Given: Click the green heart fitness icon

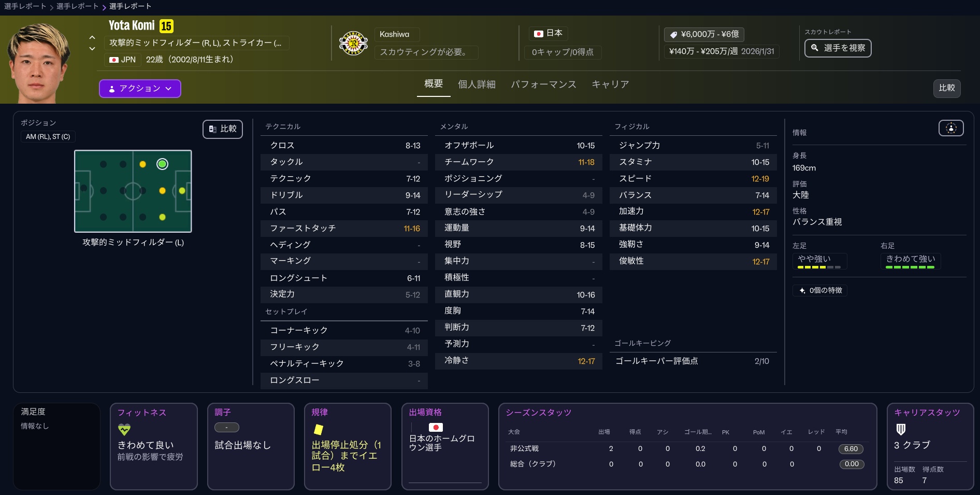Looking at the screenshot, I should (124, 429).
